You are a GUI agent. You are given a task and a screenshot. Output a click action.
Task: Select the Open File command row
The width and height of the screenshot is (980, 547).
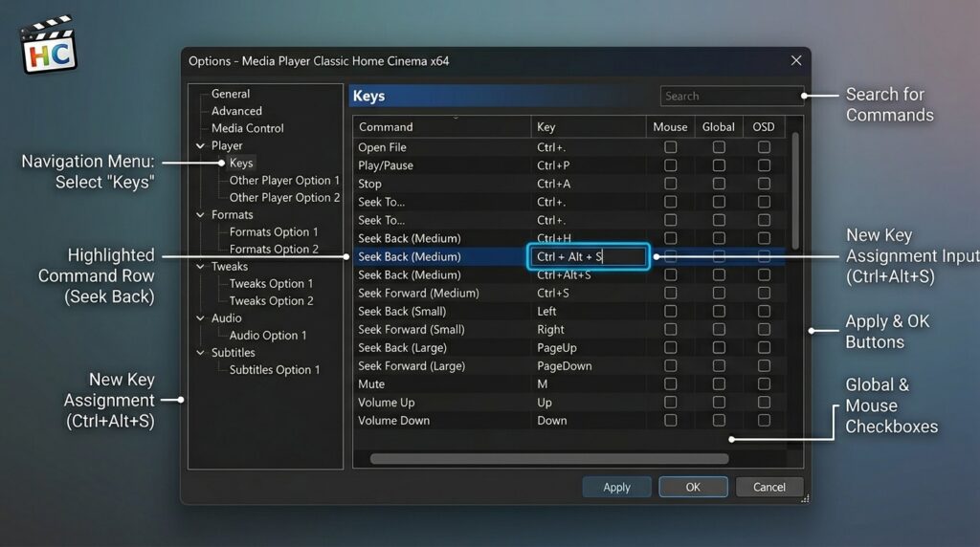click(x=568, y=147)
